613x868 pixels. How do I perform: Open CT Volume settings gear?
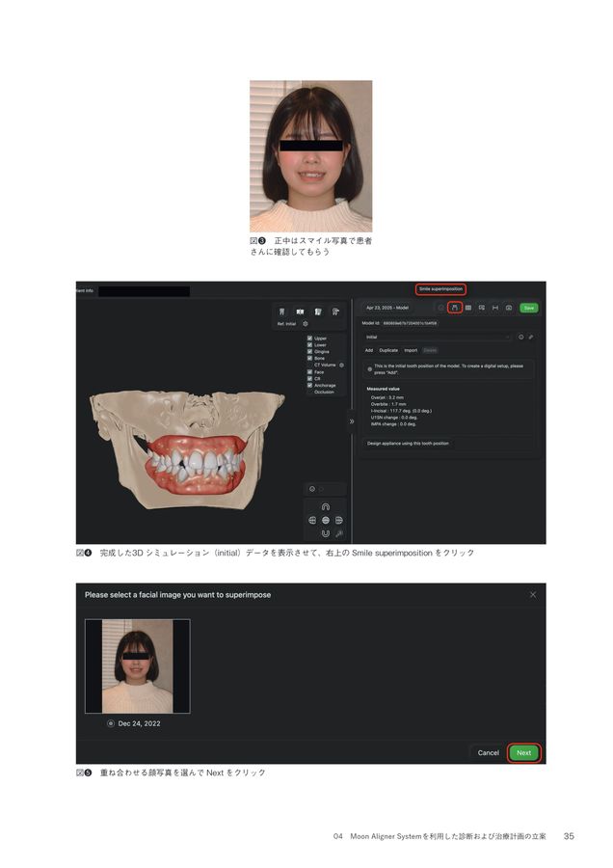pyautogui.click(x=342, y=365)
